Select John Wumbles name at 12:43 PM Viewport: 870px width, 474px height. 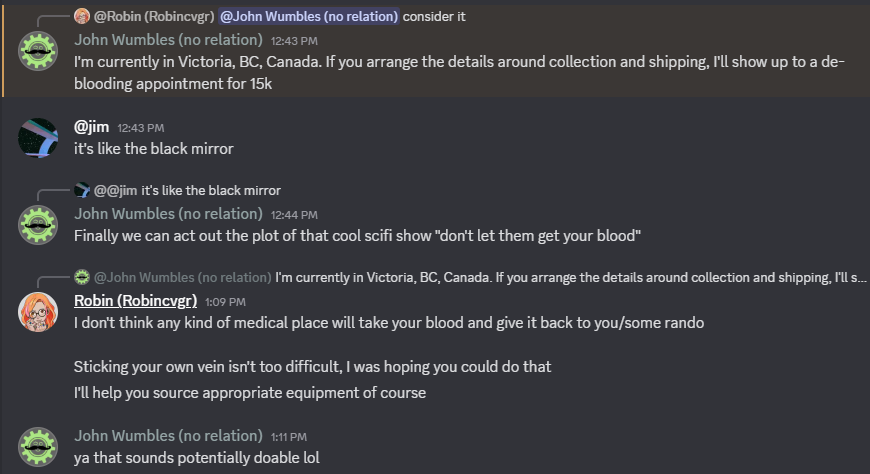(x=168, y=40)
